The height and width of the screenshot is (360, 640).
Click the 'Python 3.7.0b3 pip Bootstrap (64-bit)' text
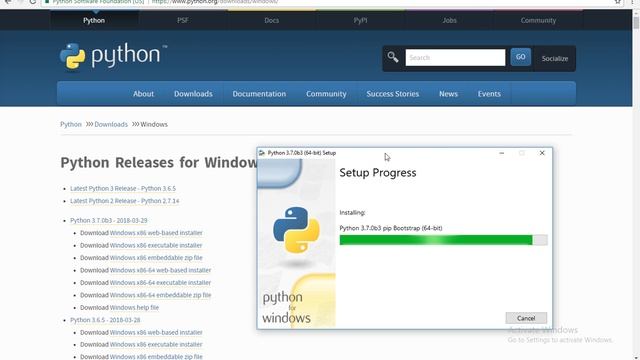(391, 228)
